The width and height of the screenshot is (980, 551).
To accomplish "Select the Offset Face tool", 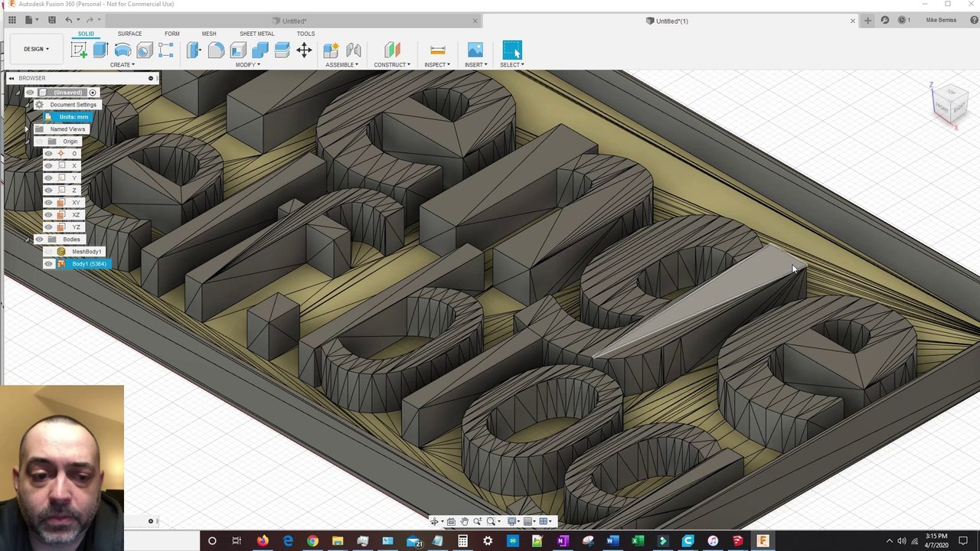I will pyautogui.click(x=282, y=51).
